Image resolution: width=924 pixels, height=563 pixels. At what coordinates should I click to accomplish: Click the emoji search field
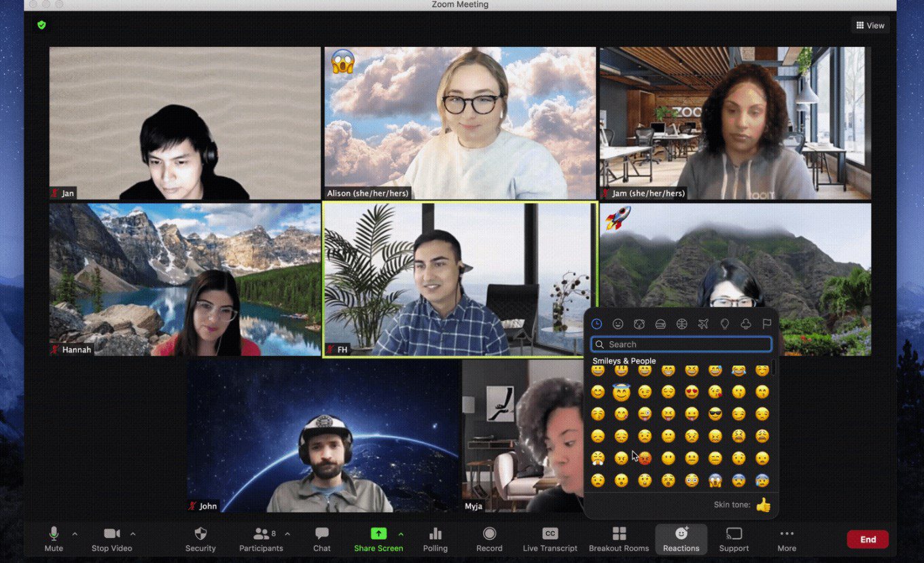(681, 344)
